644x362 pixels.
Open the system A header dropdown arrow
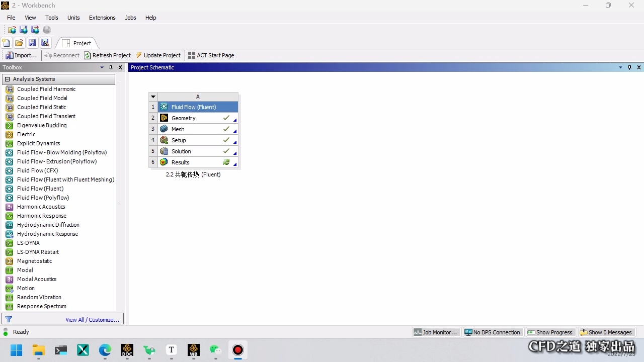coord(153,97)
